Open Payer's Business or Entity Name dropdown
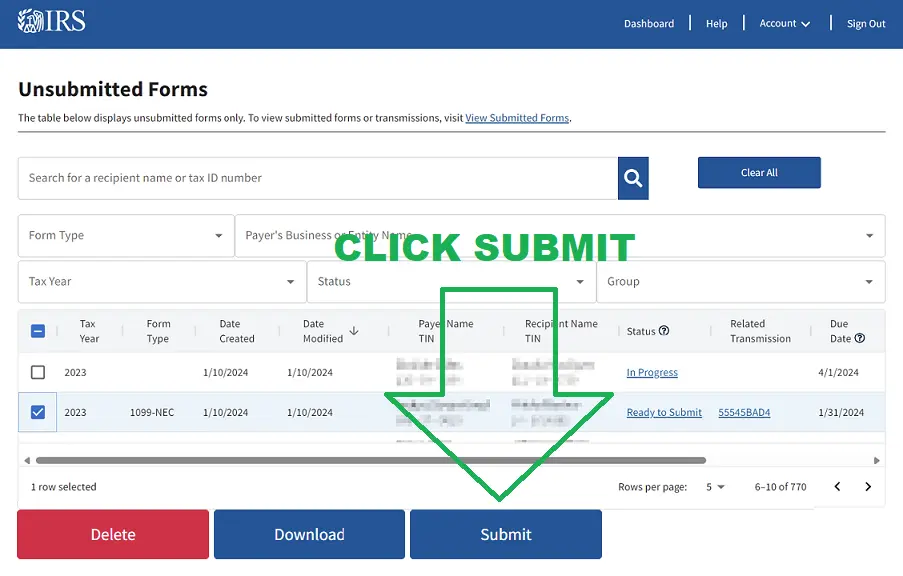This screenshot has height=576, width=903. point(560,236)
